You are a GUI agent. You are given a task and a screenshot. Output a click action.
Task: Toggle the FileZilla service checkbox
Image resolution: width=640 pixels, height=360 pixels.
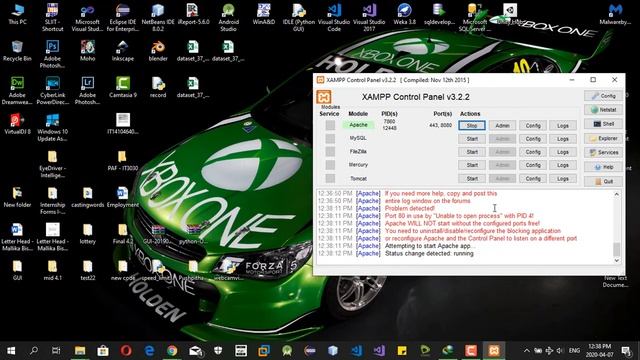(x=330, y=152)
